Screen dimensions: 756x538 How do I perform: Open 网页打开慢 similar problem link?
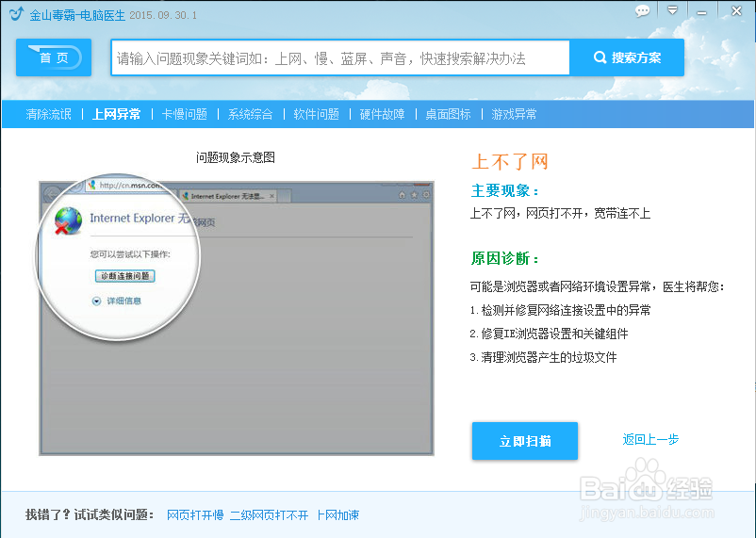coord(195,514)
